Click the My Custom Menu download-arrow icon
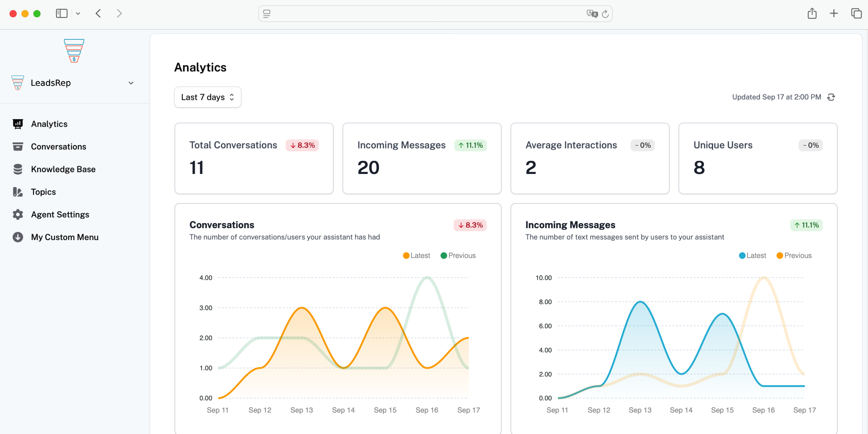 point(18,237)
